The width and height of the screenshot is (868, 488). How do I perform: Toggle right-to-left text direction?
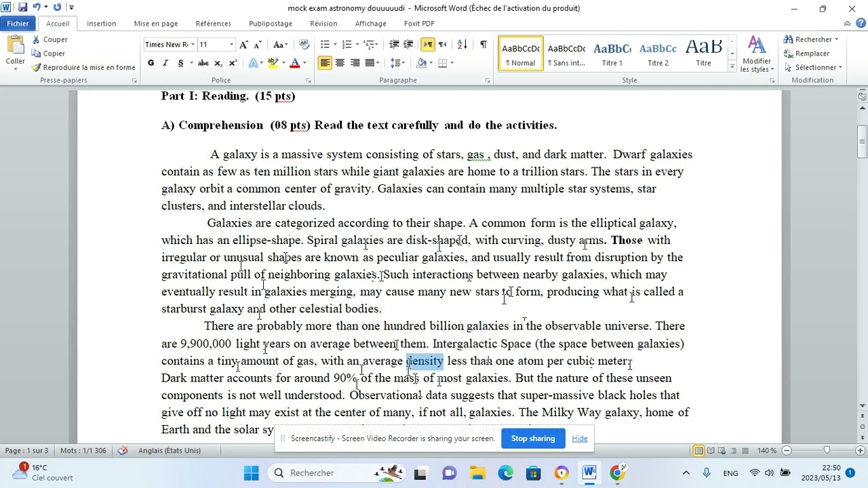[x=442, y=45]
